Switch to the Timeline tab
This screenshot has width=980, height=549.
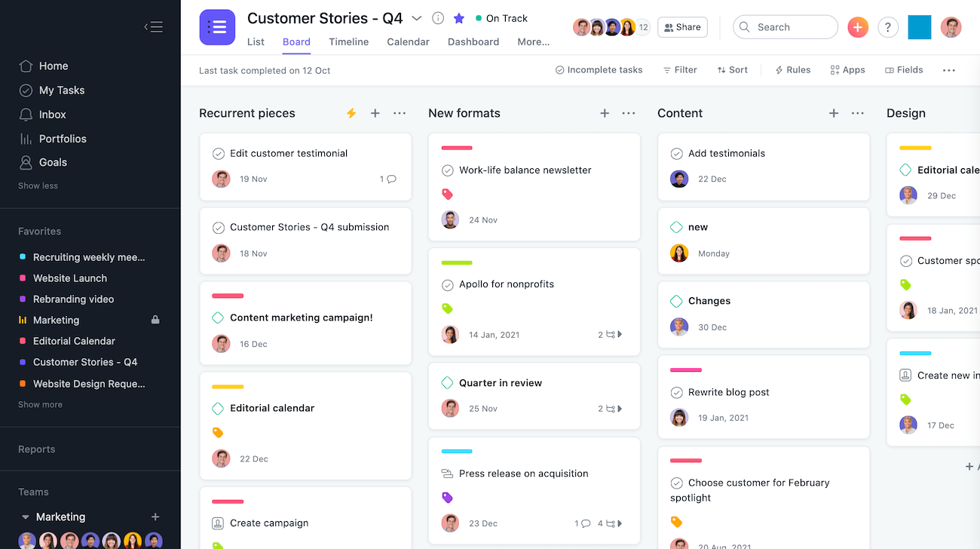coord(348,42)
